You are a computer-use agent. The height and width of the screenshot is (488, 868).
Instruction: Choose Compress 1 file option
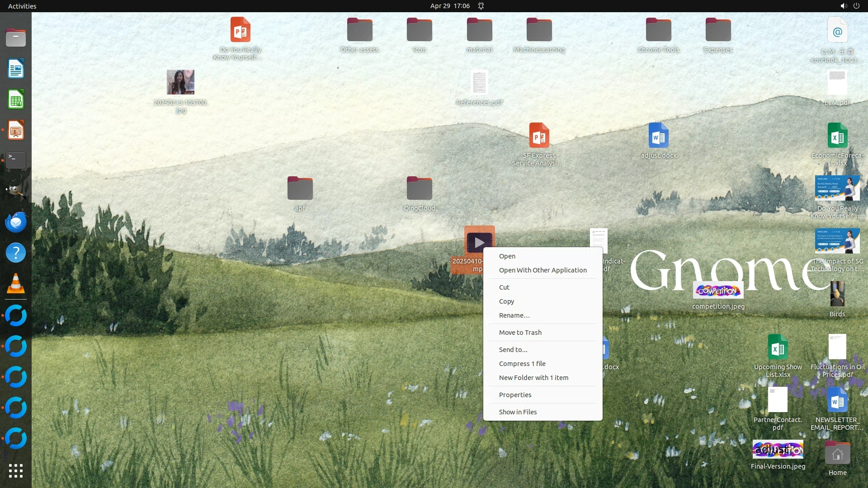(522, 364)
